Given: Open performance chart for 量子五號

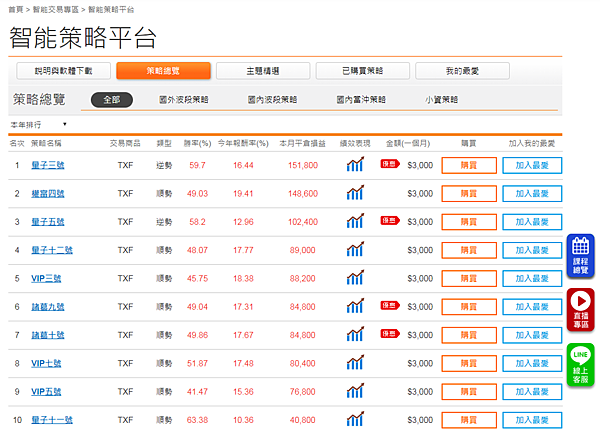Looking at the screenshot, I should [x=355, y=221].
